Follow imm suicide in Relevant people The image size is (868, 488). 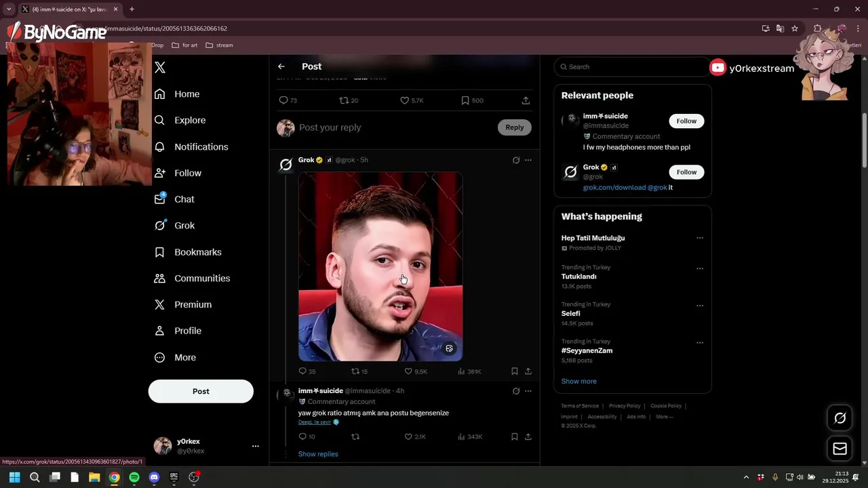(x=686, y=121)
